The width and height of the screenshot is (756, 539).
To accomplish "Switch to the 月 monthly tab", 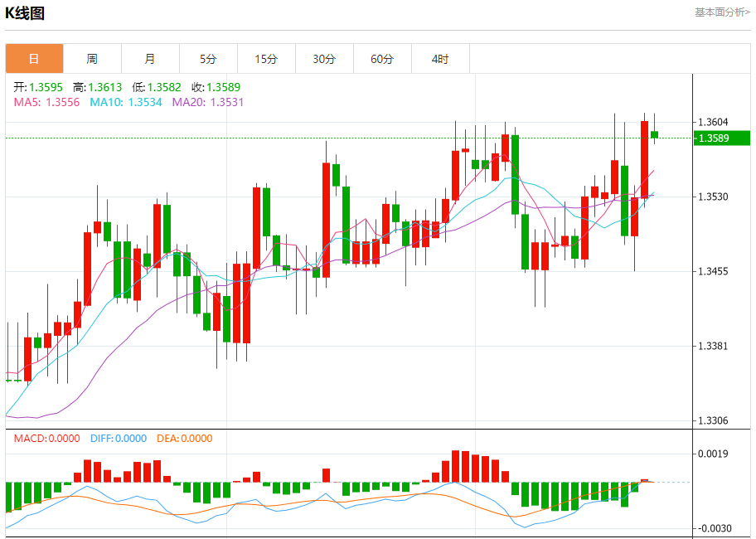I will click(x=150, y=59).
